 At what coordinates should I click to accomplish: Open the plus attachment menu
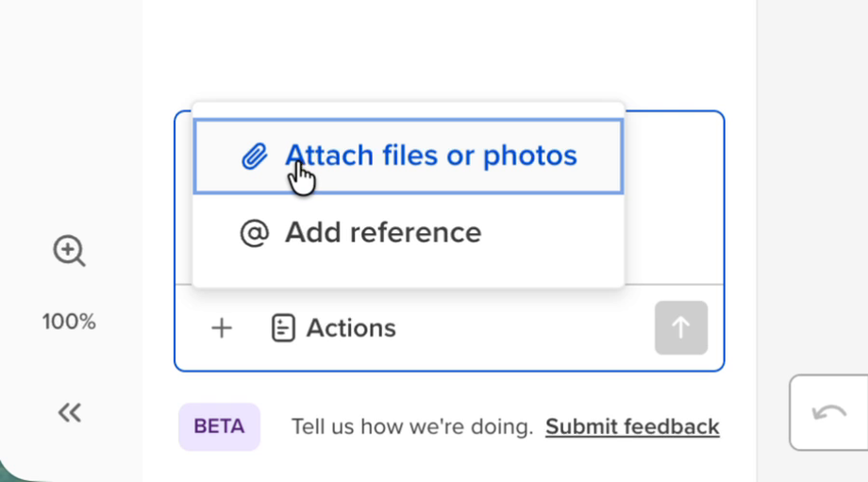coord(222,328)
